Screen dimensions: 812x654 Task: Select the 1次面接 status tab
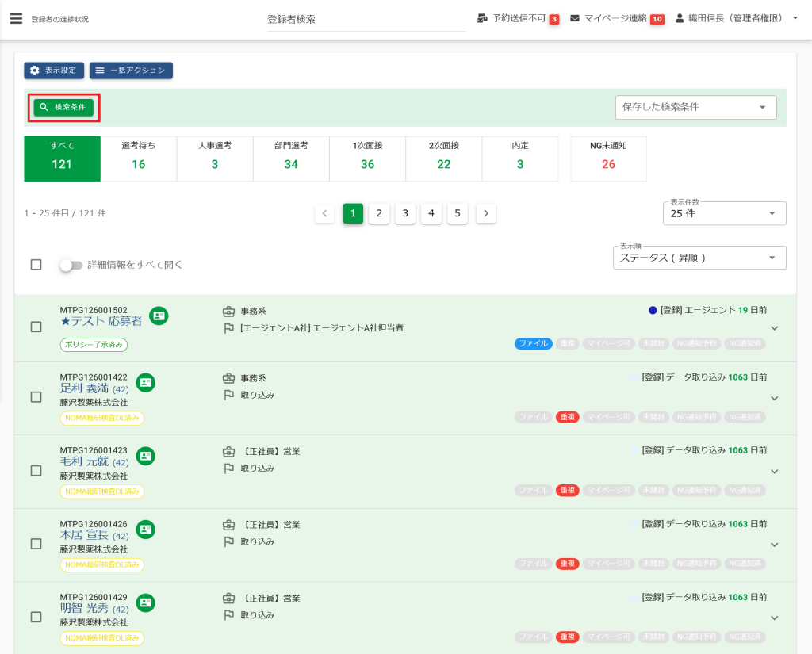[367, 158]
